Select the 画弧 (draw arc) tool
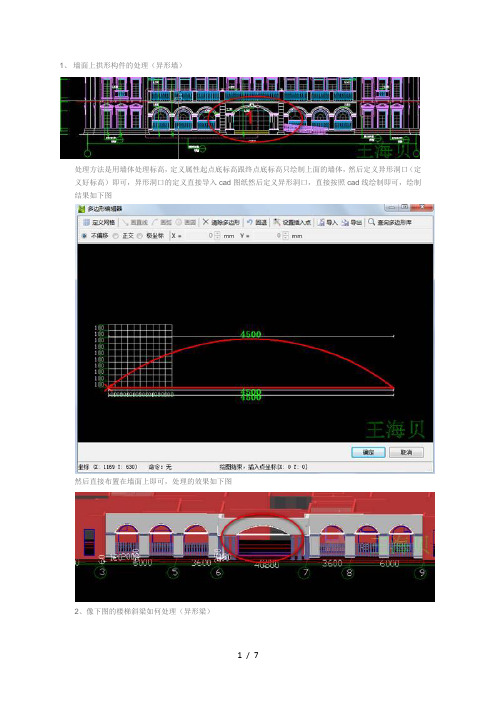496x702 pixels. [162, 223]
